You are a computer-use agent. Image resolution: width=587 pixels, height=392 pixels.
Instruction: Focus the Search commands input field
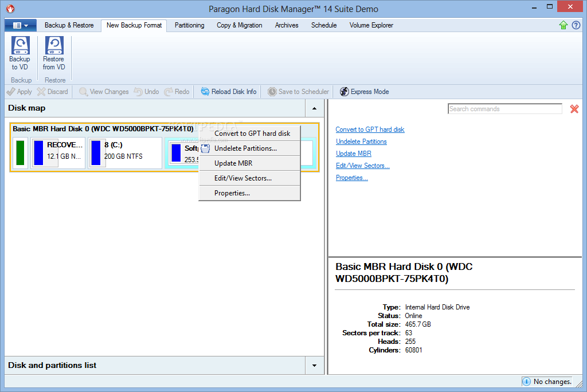(x=504, y=109)
